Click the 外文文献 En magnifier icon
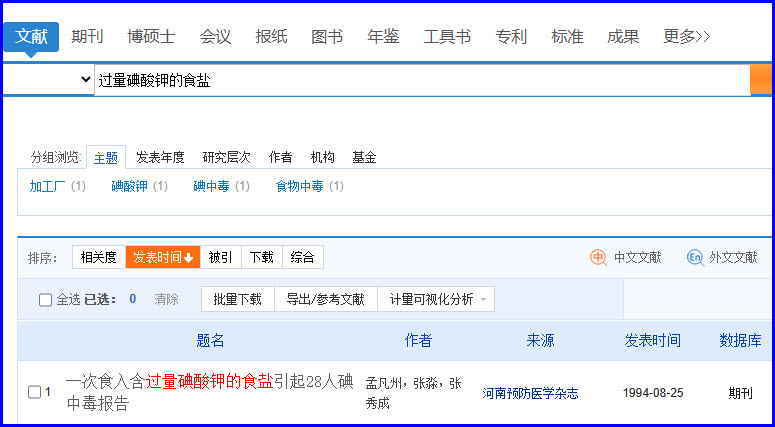775x427 pixels. point(695,257)
